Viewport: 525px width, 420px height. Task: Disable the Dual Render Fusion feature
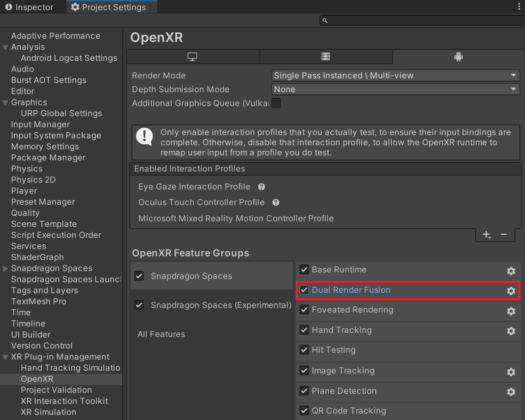(x=304, y=290)
